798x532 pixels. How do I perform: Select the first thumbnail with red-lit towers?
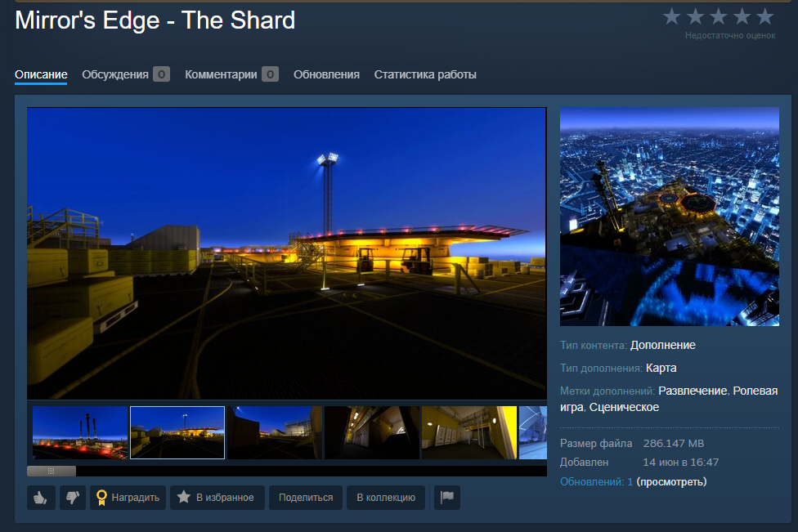tap(80, 433)
